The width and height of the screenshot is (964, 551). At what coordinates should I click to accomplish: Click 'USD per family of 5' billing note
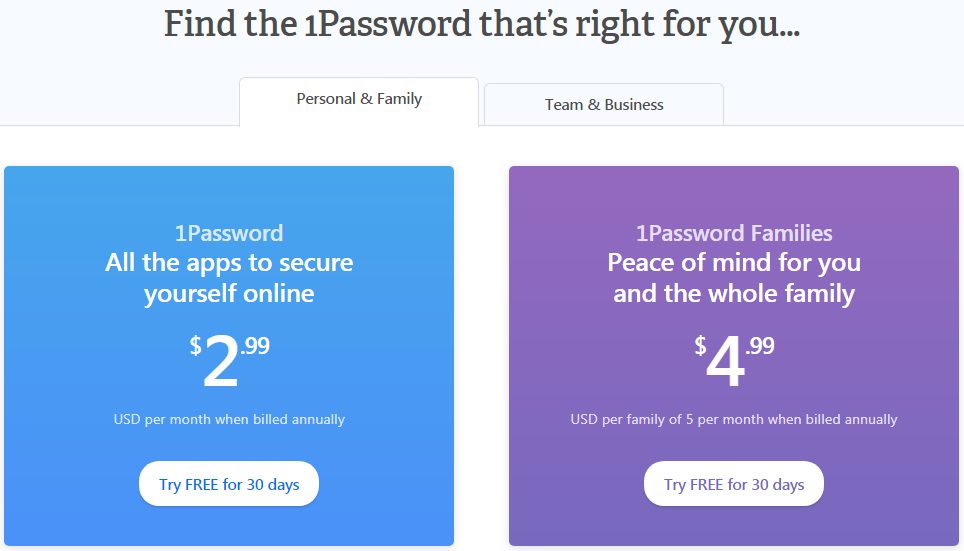pyautogui.click(x=734, y=419)
